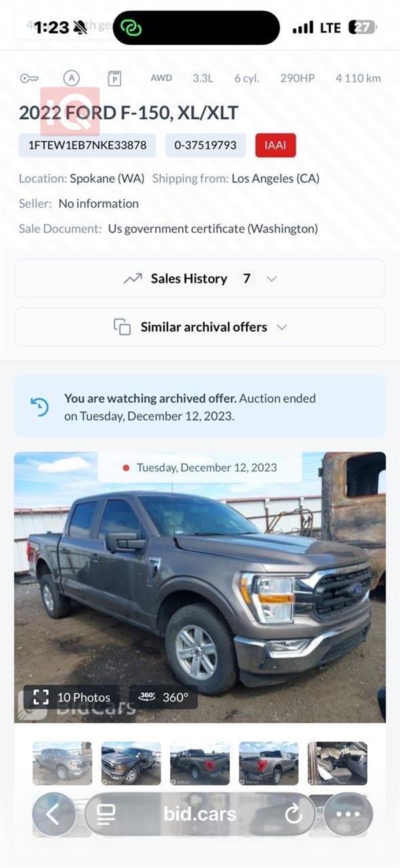Open the browser more-options ellipsis button

click(x=348, y=813)
